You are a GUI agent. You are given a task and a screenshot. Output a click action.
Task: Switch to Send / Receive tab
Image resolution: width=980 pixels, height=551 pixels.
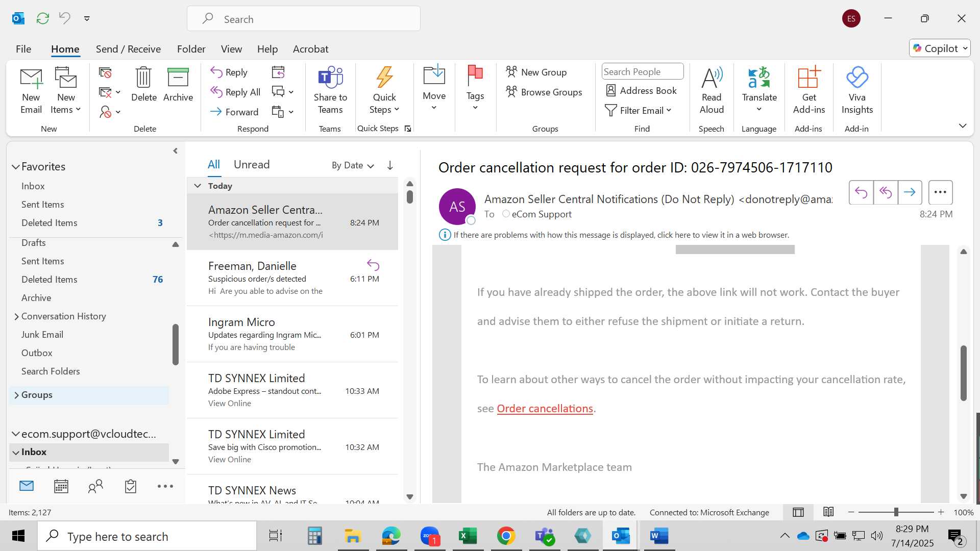(128, 49)
